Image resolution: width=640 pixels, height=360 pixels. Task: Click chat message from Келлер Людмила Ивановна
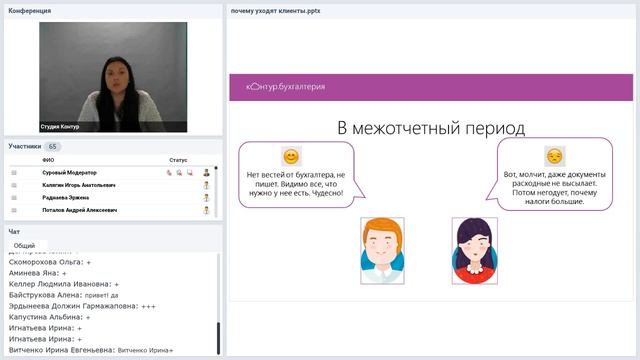coord(64,284)
